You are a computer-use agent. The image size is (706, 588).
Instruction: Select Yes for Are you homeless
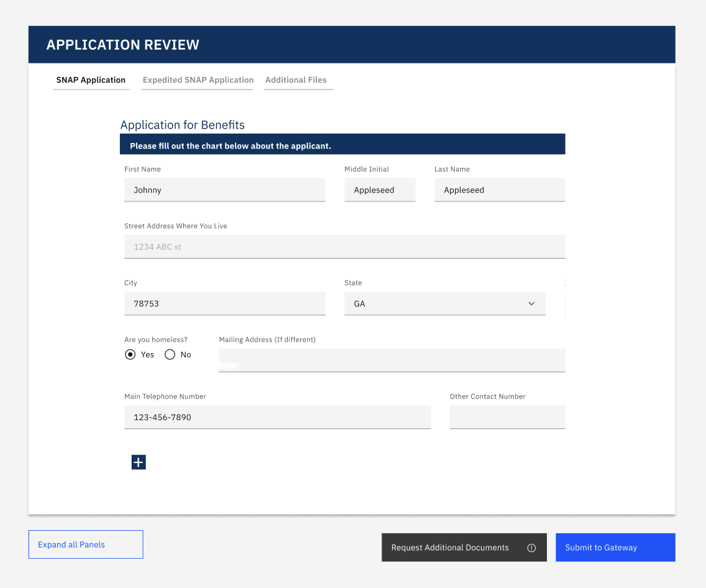[x=130, y=355]
